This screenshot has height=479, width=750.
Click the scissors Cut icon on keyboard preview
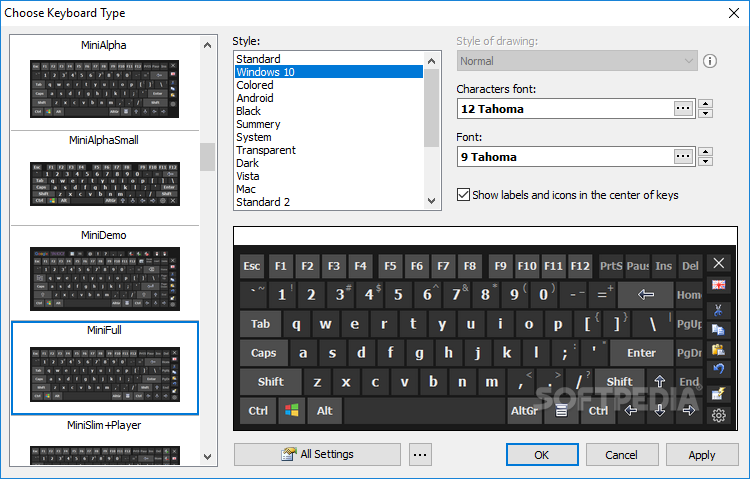[x=718, y=310]
